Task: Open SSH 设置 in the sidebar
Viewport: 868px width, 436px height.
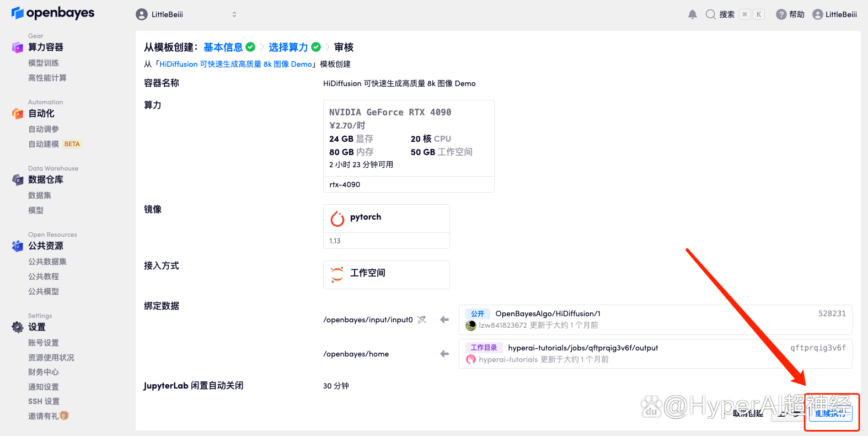Action: (44, 401)
